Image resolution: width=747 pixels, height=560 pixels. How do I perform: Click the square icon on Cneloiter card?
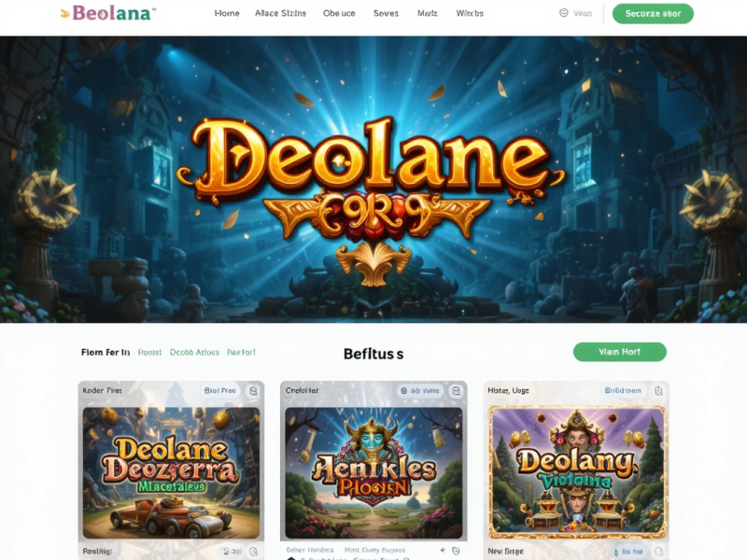(456, 391)
